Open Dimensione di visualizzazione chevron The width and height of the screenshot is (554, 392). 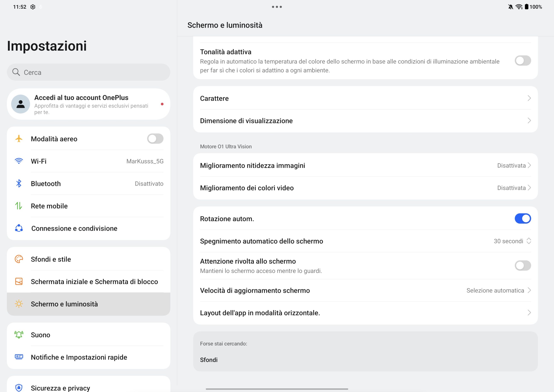[x=529, y=120]
